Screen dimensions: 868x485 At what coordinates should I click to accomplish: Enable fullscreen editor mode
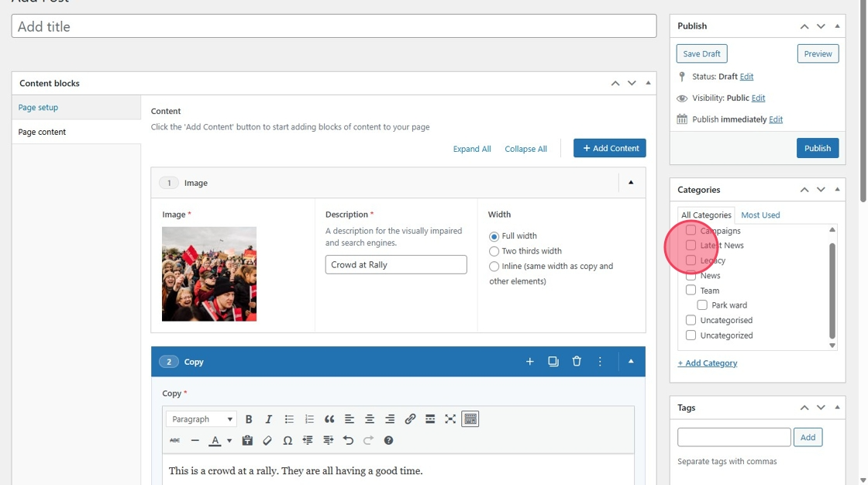pos(450,419)
